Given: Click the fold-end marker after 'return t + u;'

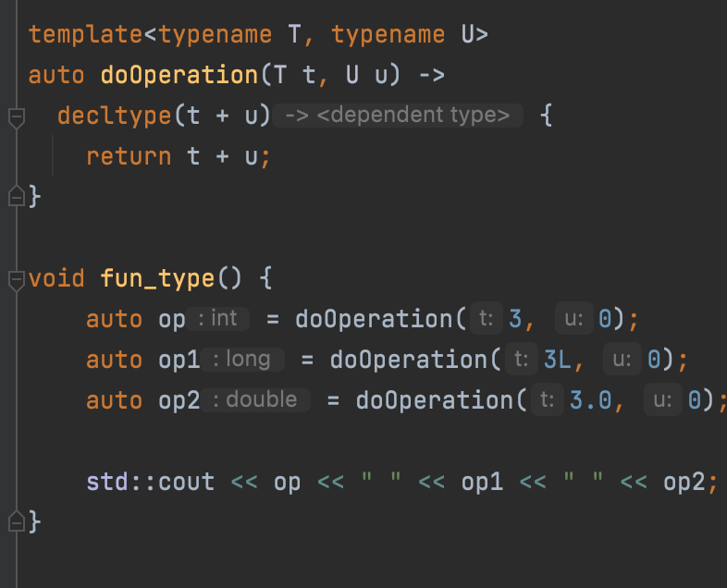Looking at the screenshot, I should click(17, 197).
